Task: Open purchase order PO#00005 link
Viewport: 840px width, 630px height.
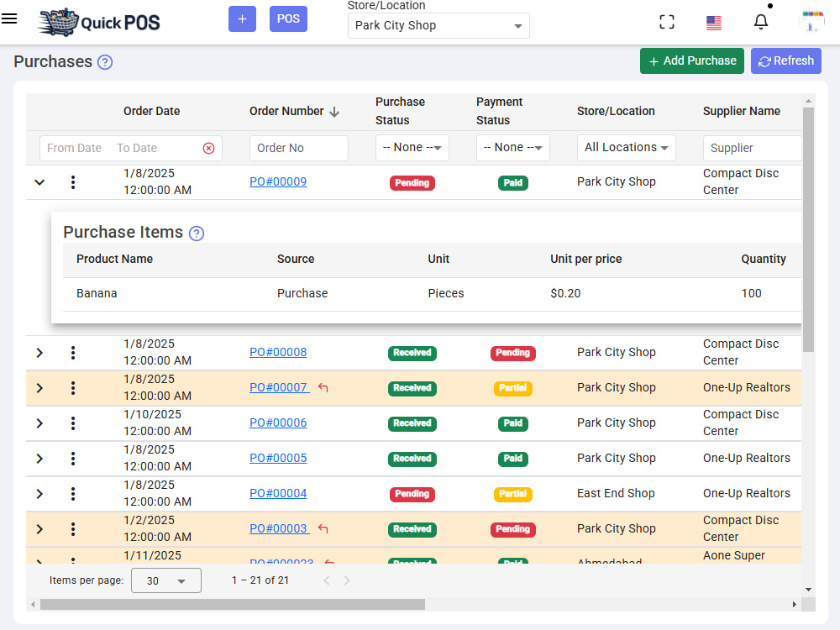Action: pyautogui.click(x=278, y=458)
